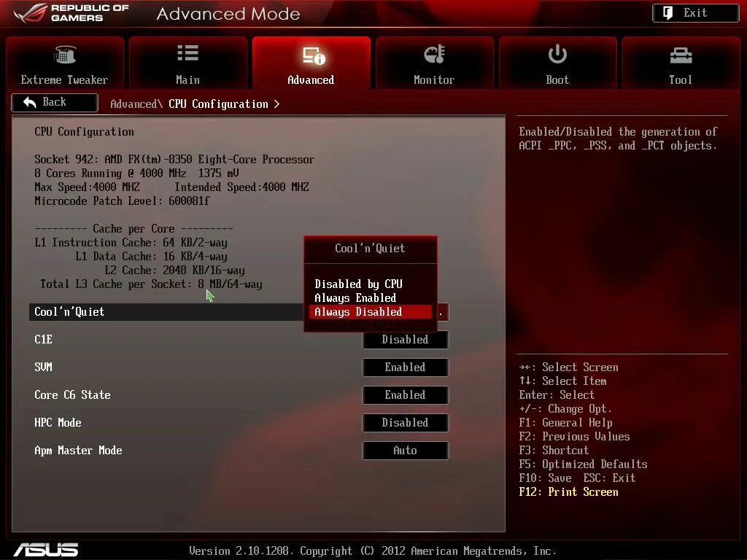Open the Main tab
This screenshot has height=560, width=747.
click(187, 63)
